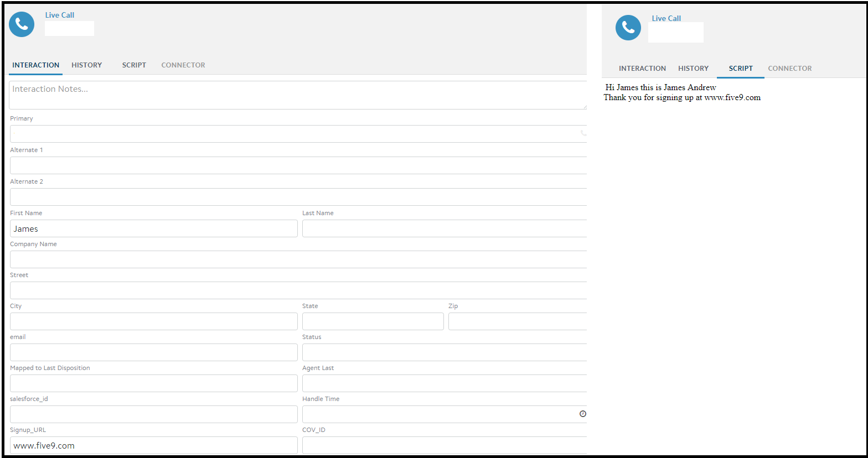Select HISTORY tab in the script panel

pyautogui.click(x=694, y=69)
